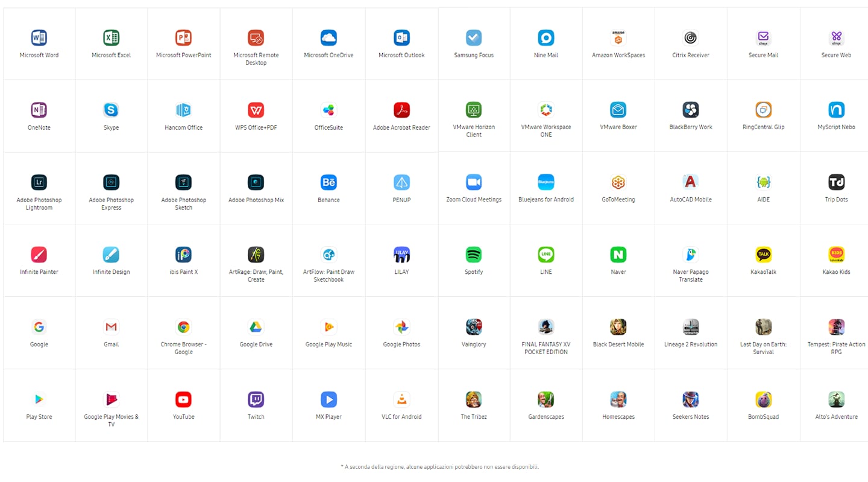The image size is (868, 482).
Task: Click the "Last Day on Earth: Survival" label
Action: [764, 348]
